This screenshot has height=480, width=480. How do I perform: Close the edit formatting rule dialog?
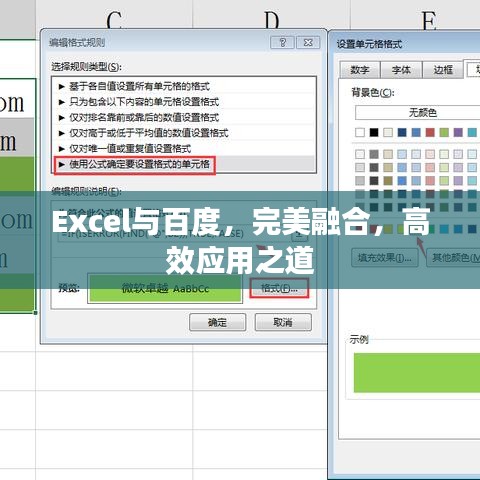(308, 43)
